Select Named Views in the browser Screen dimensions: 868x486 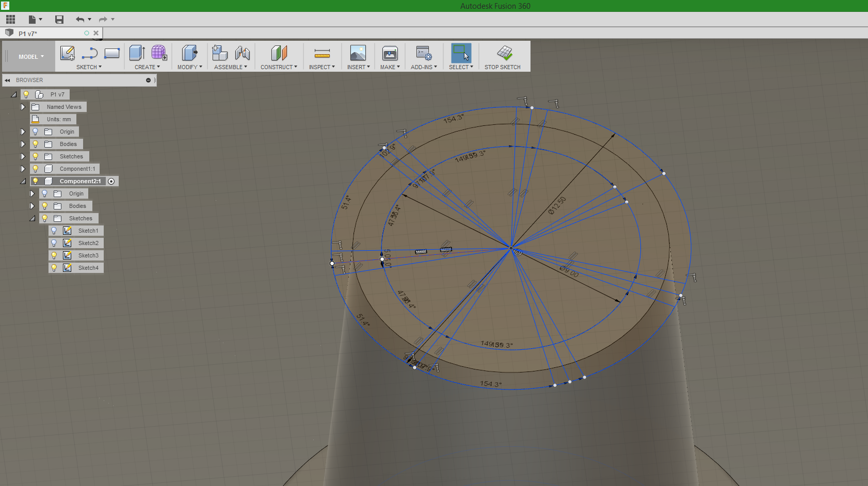pyautogui.click(x=64, y=107)
